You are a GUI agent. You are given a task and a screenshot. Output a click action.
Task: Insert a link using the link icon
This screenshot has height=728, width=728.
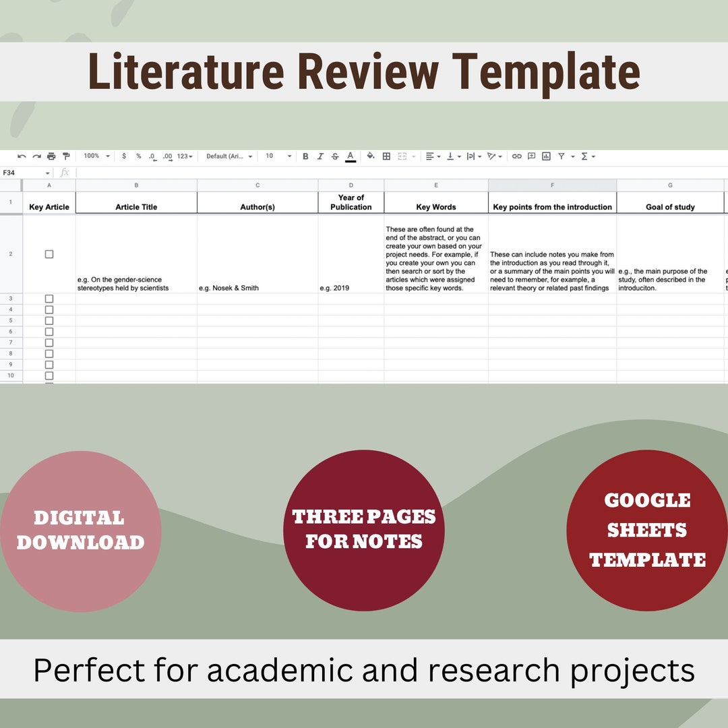pyautogui.click(x=516, y=156)
